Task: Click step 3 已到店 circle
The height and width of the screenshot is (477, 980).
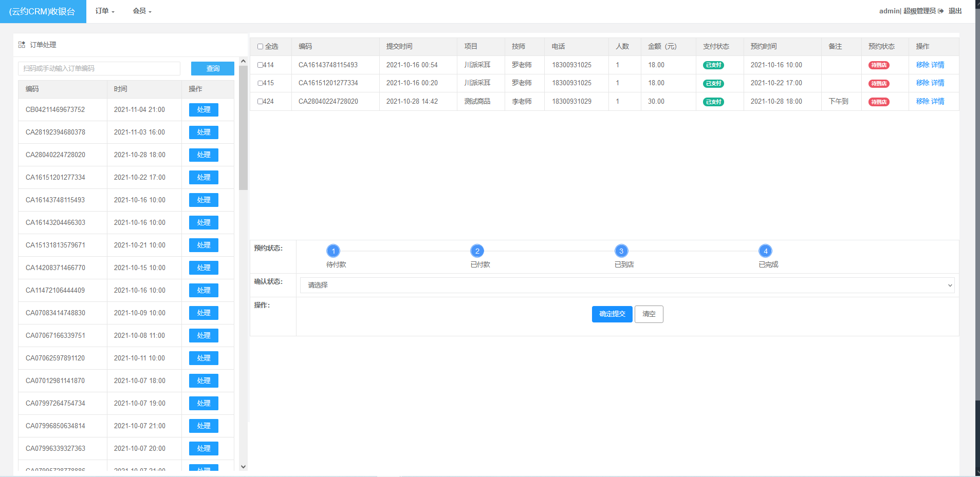Action: click(621, 251)
